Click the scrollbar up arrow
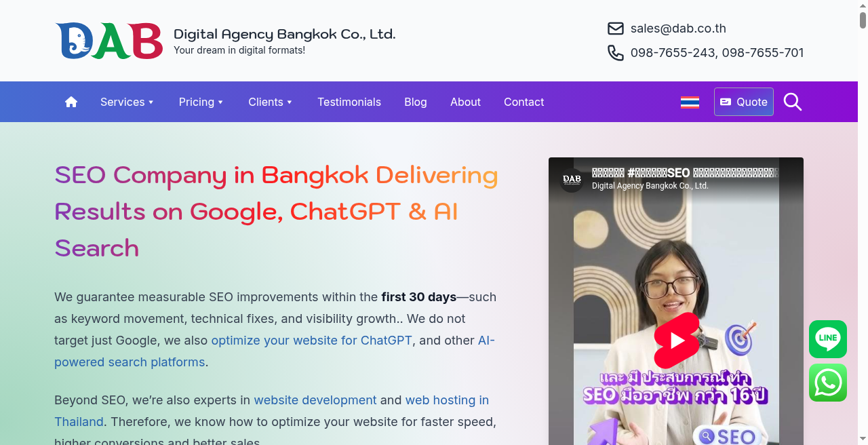Image resolution: width=868 pixels, height=445 pixels. pyautogui.click(x=863, y=5)
